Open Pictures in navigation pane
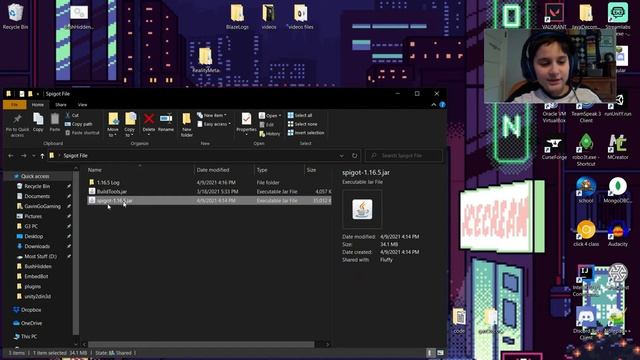Image resolution: width=640 pixels, height=360 pixels. coord(33,216)
